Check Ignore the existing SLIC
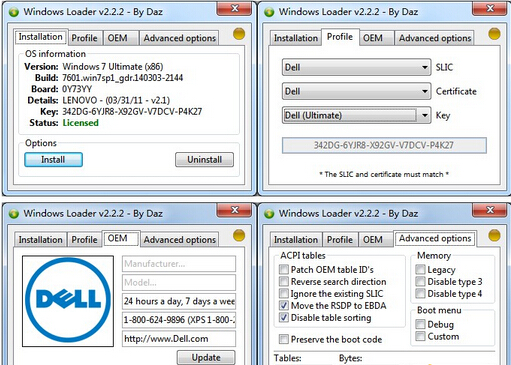This screenshot has height=365, width=511. (284, 293)
